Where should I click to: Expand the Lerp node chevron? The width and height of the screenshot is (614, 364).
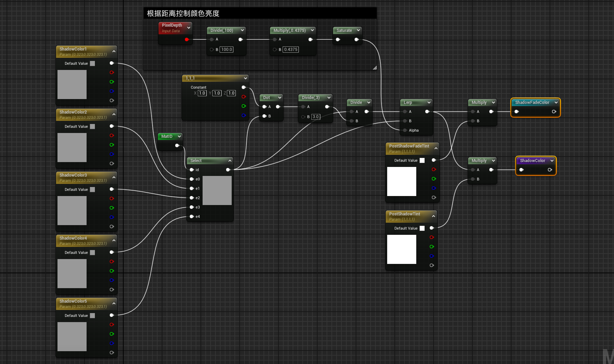(429, 103)
